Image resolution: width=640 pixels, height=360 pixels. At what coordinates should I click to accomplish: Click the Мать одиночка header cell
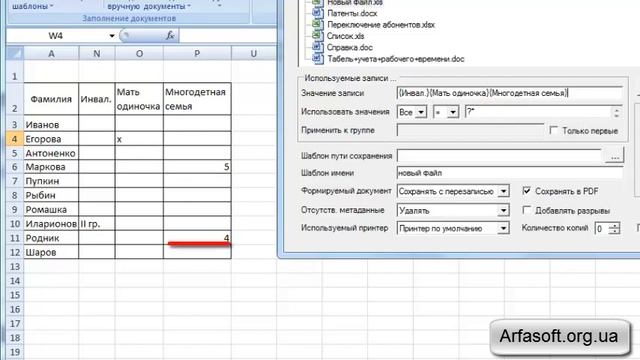[139, 99]
